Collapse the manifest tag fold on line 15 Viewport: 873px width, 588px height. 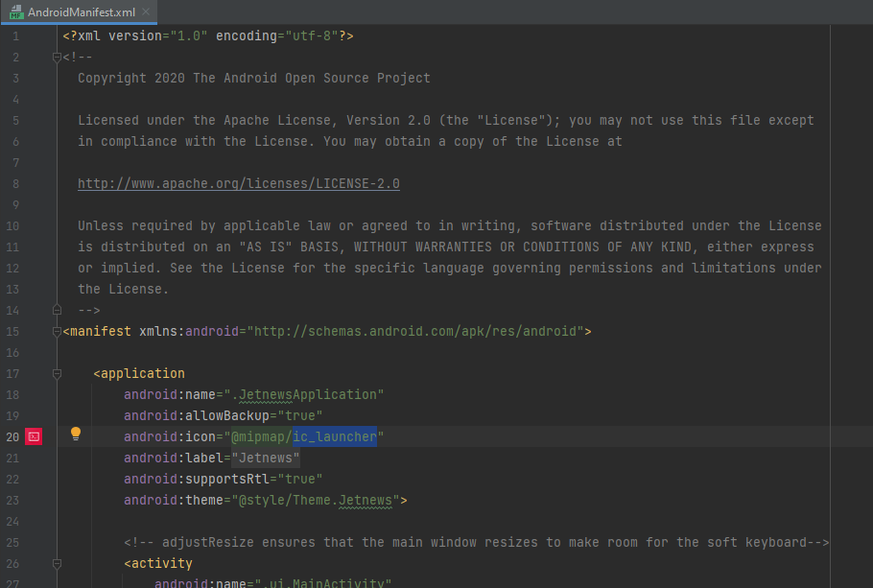57,331
